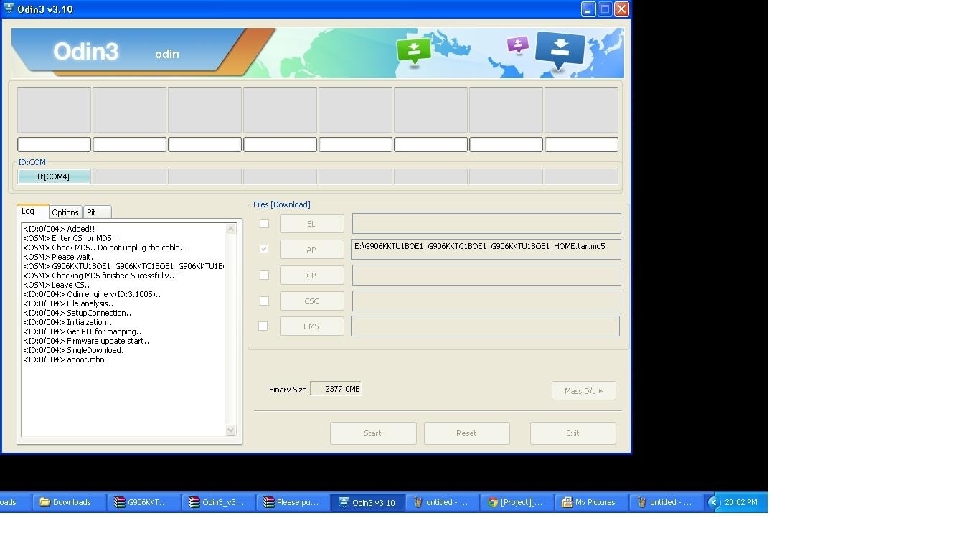The height and width of the screenshot is (551, 980).
Task: Click the AP file button
Action: 311,250
